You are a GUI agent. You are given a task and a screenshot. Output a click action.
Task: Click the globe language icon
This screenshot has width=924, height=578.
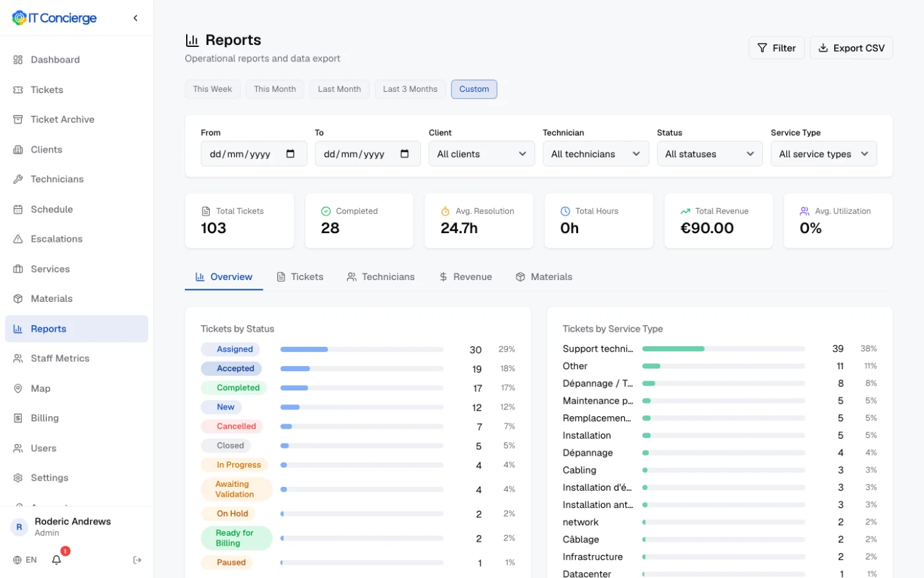[x=17, y=560]
